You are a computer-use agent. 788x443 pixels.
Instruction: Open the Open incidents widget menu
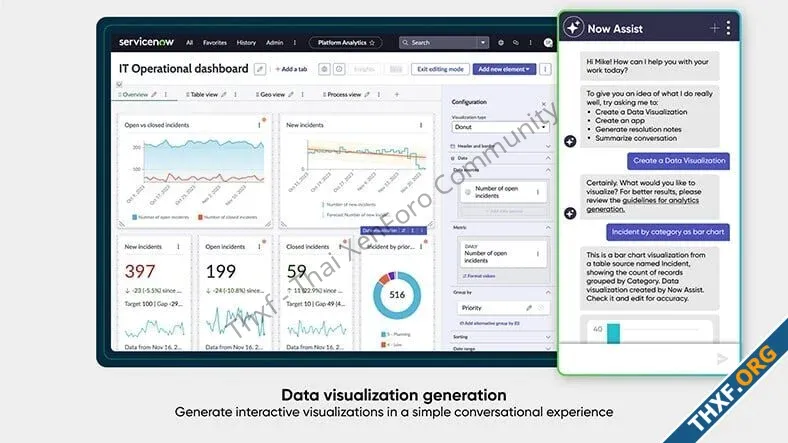(x=259, y=247)
